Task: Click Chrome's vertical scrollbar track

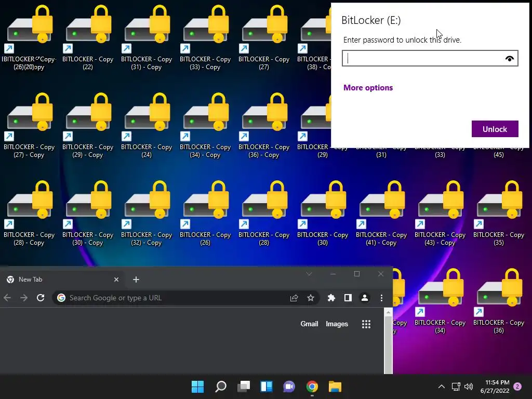Action: (x=388, y=344)
